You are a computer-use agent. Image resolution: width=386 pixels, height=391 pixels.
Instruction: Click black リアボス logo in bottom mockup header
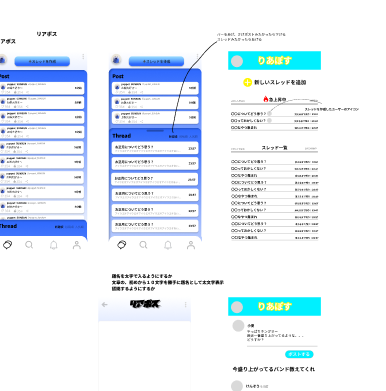[145, 304]
